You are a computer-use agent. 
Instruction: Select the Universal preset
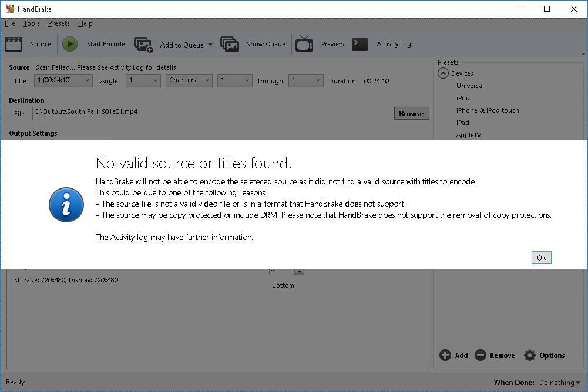[x=470, y=86]
